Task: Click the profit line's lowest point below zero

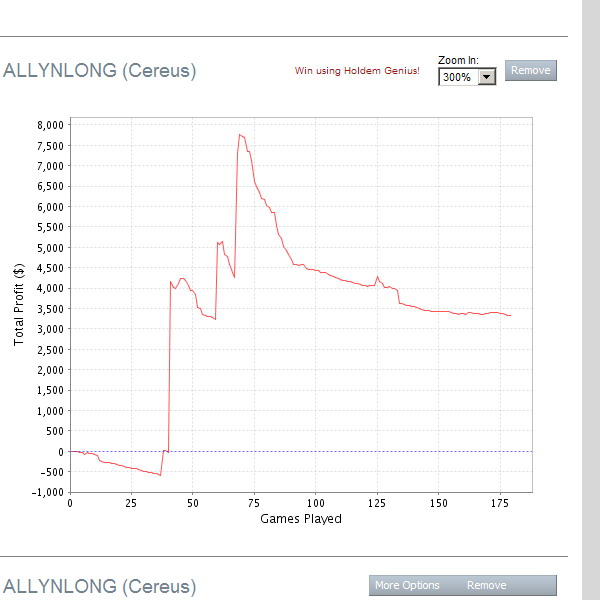Action: 160,474
